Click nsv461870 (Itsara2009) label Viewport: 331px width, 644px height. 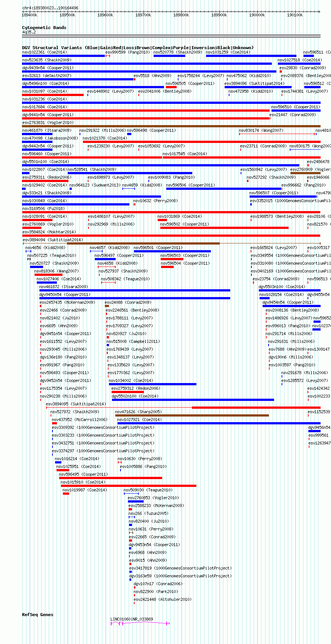click(47, 130)
